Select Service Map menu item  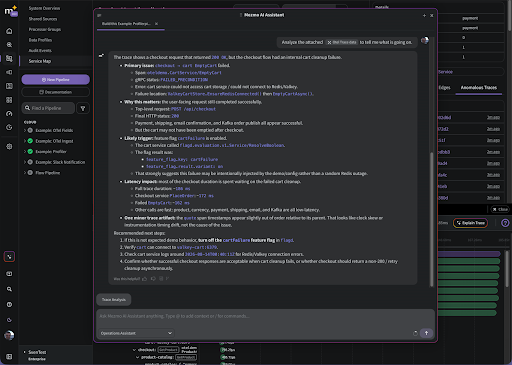point(40,61)
